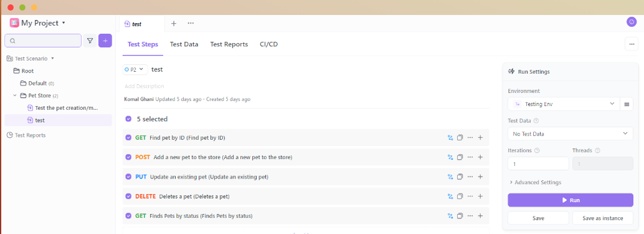
Task: Uncheck the GET Find pet by ID step
Action: [x=128, y=138]
